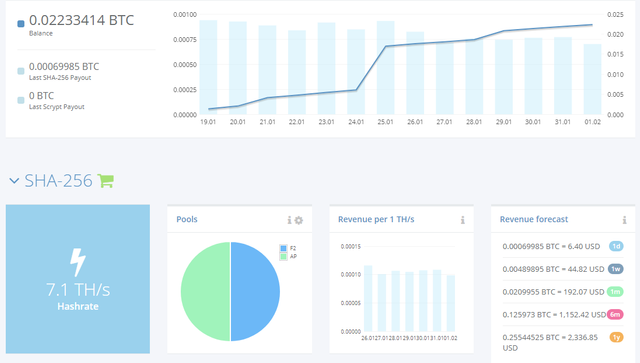Select the 1y forecast badge
The image size is (640, 363).
tap(616, 337)
